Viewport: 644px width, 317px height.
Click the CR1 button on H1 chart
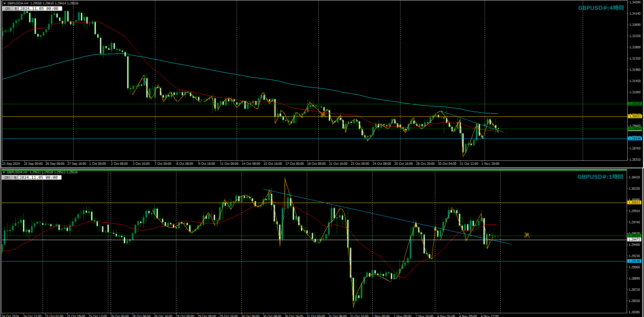click(7, 177)
